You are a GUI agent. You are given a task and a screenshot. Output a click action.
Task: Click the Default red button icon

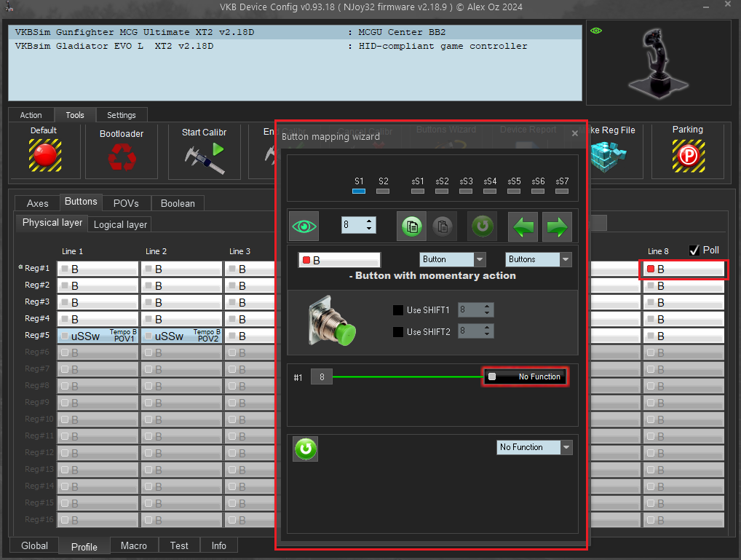pos(44,156)
